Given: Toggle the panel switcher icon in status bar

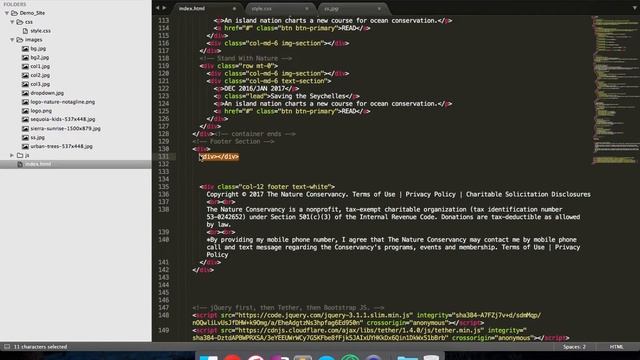Looking at the screenshot, I should [x=7, y=347].
